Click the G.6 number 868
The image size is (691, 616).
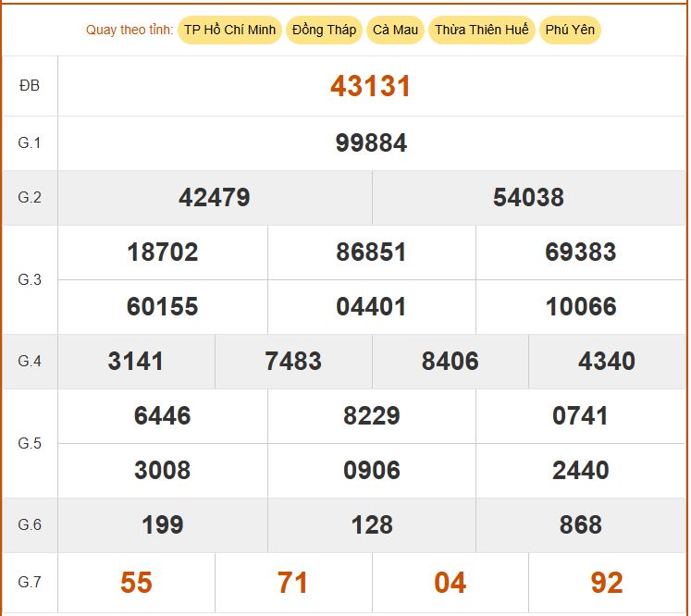click(x=581, y=525)
